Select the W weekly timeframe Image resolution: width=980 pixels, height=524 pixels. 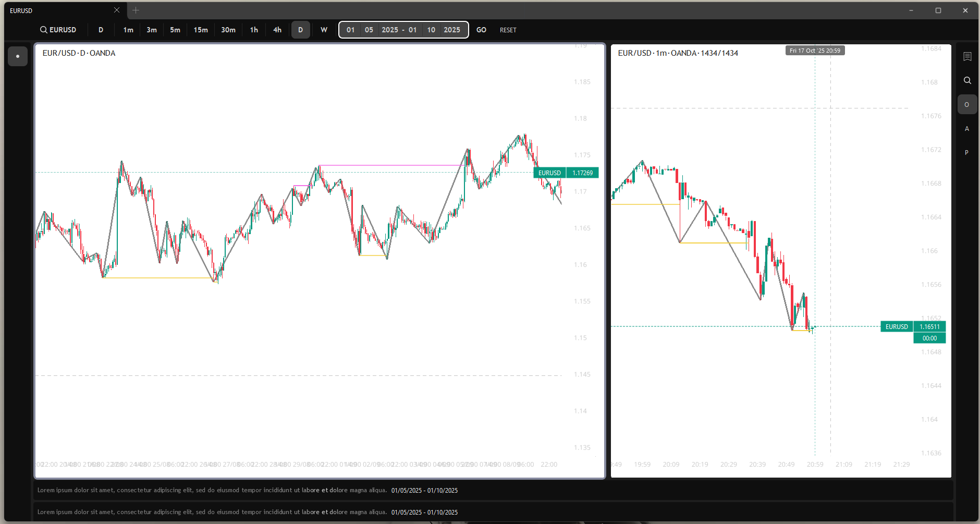[x=324, y=30]
